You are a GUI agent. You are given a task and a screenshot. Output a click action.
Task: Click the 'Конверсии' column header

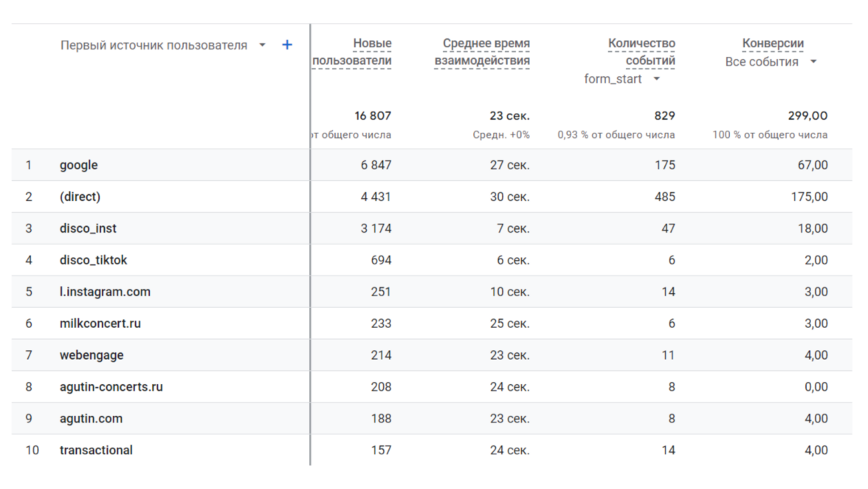pyautogui.click(x=773, y=44)
